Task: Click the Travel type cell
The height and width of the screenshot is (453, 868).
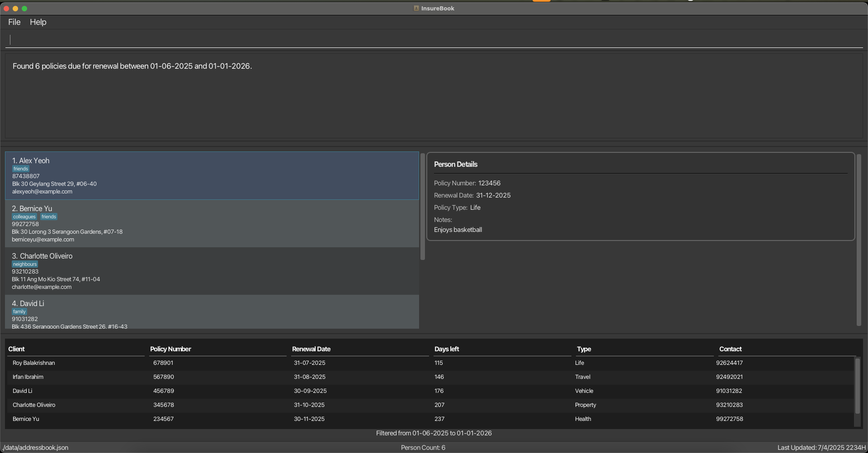Action: (x=583, y=377)
